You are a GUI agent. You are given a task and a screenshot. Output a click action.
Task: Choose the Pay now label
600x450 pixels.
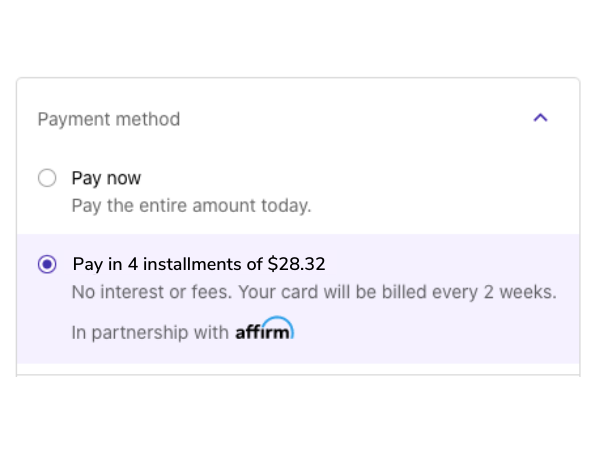(106, 178)
